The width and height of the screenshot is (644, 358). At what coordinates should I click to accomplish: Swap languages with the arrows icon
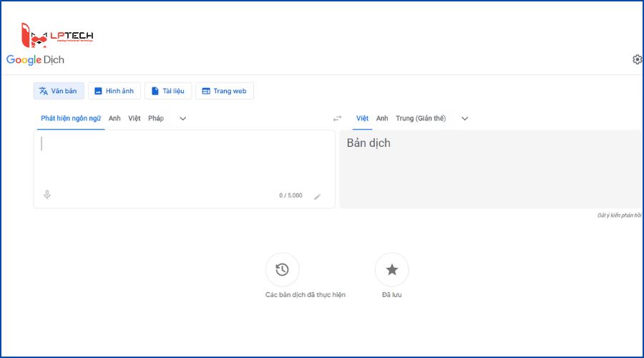(337, 118)
